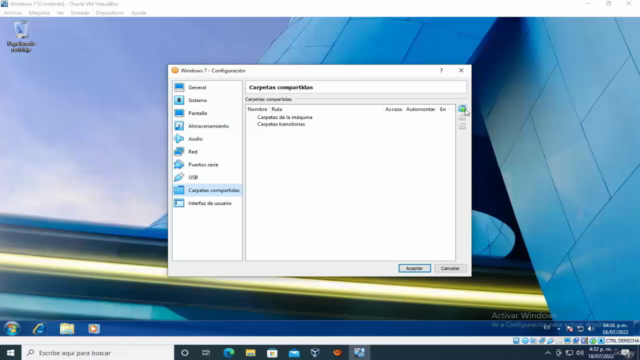Open Microsoft Store in host taskbar
640x360 pixels.
[272, 353]
